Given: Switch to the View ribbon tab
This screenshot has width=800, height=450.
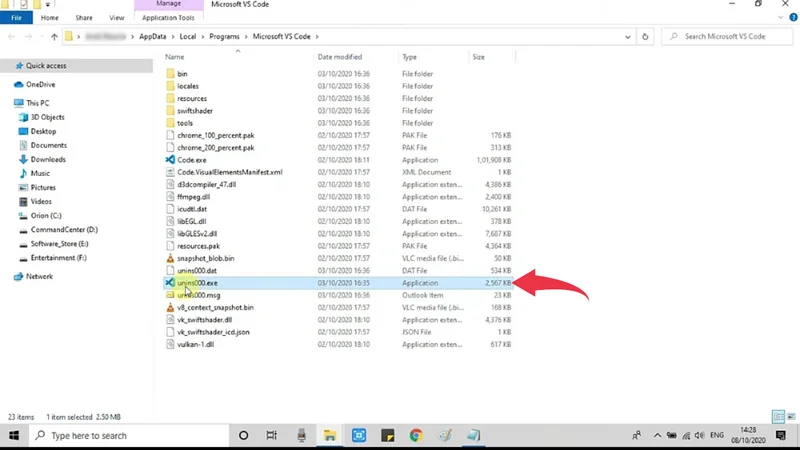Looking at the screenshot, I should point(117,18).
